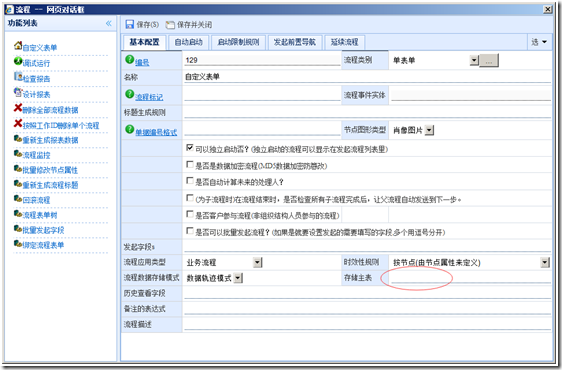Click the floppy disk 保存(S) icon
This screenshot has width=562, height=370.
point(129,24)
